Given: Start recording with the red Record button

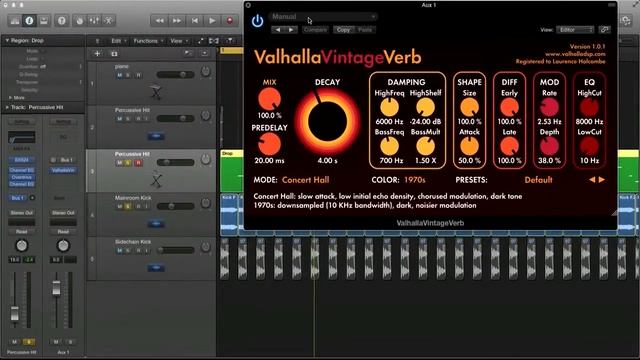Looking at the screenshot, I should (x=229, y=20).
